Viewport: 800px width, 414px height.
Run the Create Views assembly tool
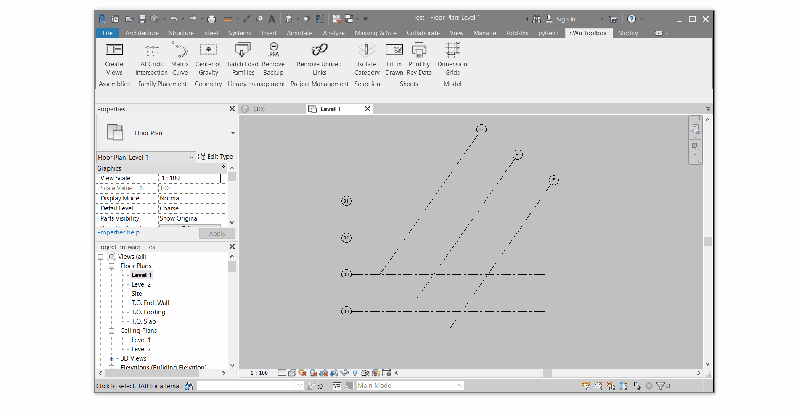tap(114, 59)
